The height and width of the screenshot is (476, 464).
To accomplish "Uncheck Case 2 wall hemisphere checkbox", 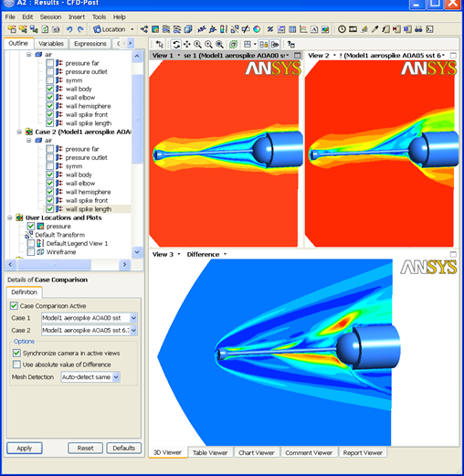I will pos(50,192).
